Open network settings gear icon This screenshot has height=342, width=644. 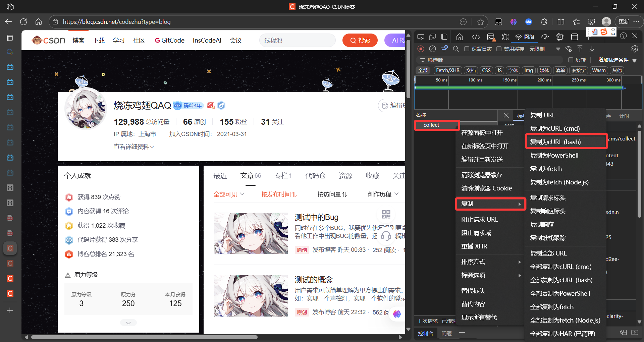(x=635, y=49)
